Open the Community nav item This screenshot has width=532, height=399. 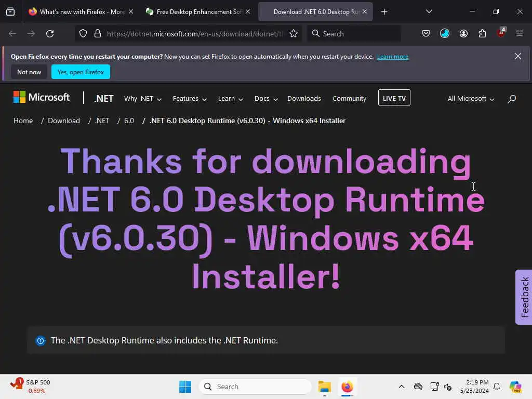(350, 98)
